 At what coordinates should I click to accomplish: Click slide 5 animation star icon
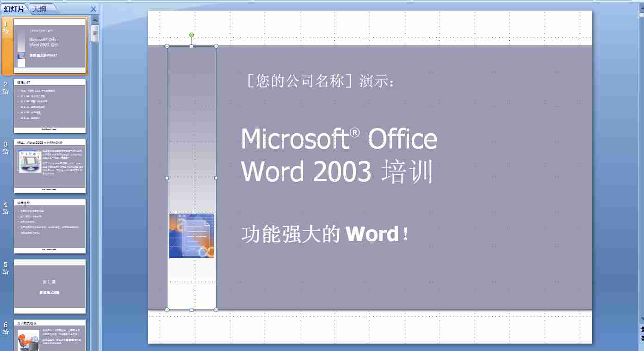pos(6,272)
